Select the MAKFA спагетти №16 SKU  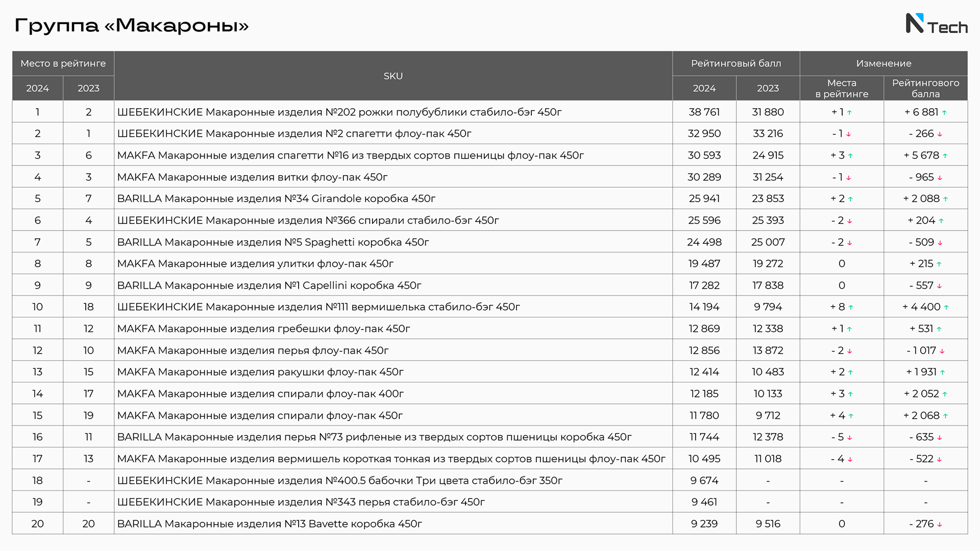pos(350,155)
